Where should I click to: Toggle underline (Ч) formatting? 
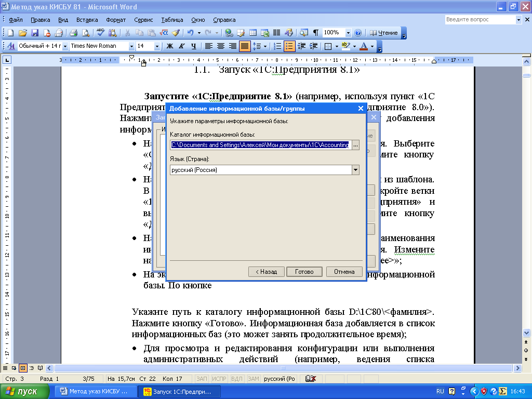pos(194,46)
